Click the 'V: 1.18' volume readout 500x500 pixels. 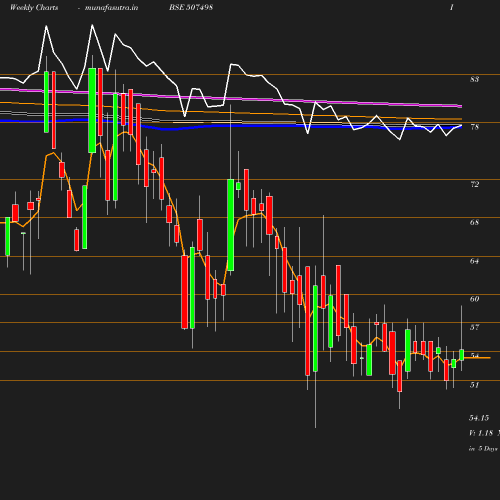point(481,433)
